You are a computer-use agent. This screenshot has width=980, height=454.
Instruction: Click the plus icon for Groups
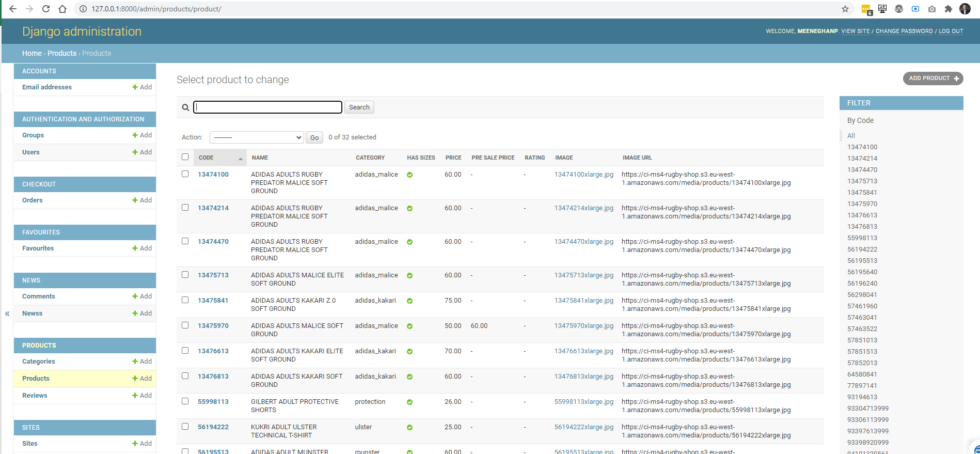click(x=135, y=135)
